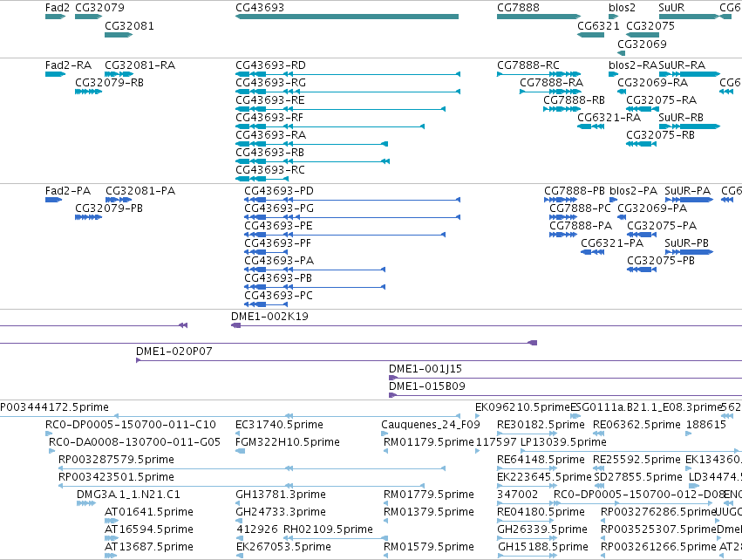Click protein CG43693-PA
The image size is (742, 560).
[x=315, y=270]
